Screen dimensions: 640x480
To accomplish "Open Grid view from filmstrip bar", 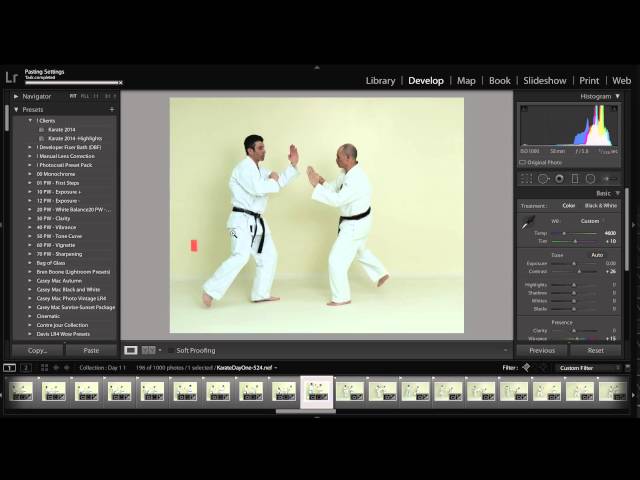I will coord(44,368).
